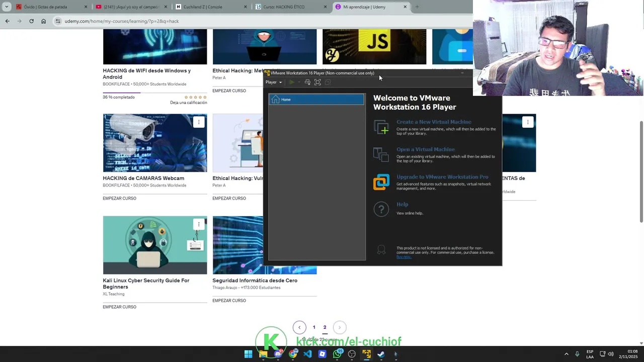644x362 pixels.
Task: Go back in browser history
Action: pos(7,21)
